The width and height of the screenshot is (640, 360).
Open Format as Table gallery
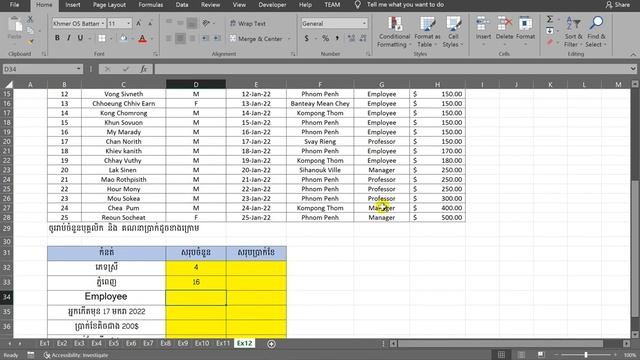[427, 32]
